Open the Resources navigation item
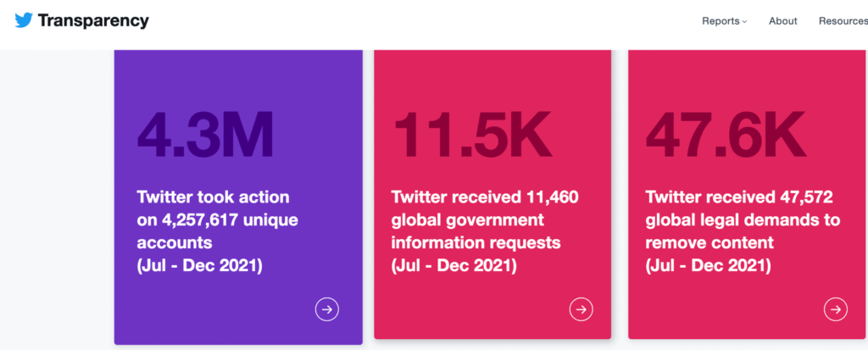868x350 pixels. pyautogui.click(x=843, y=21)
